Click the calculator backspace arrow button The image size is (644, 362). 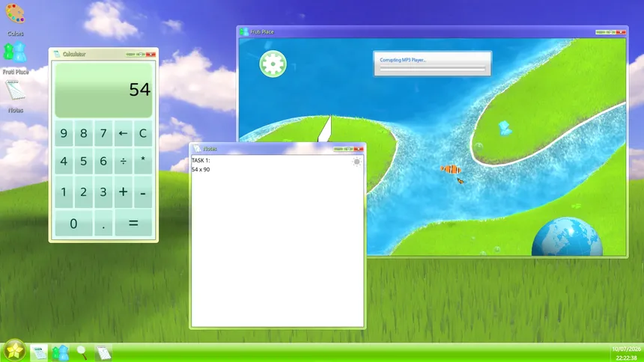pyautogui.click(x=123, y=133)
